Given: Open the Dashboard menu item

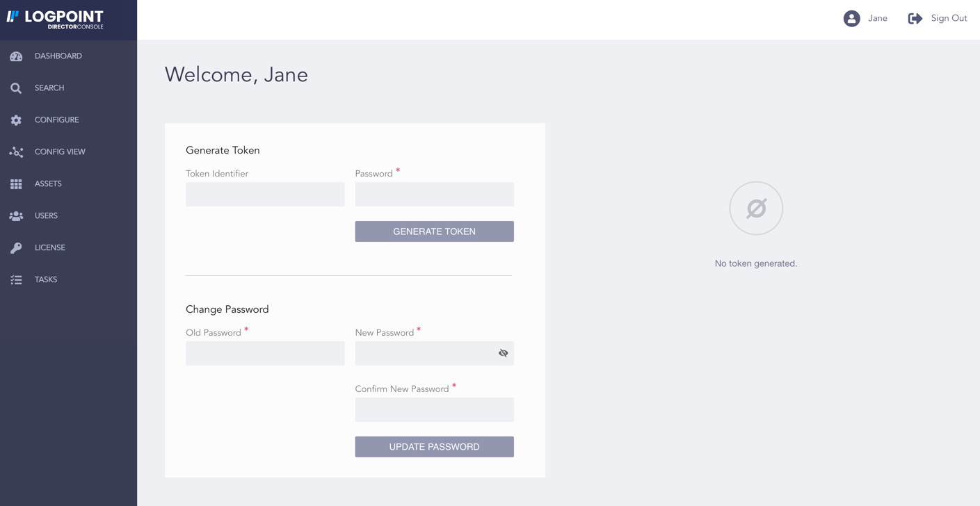Looking at the screenshot, I should [58, 56].
